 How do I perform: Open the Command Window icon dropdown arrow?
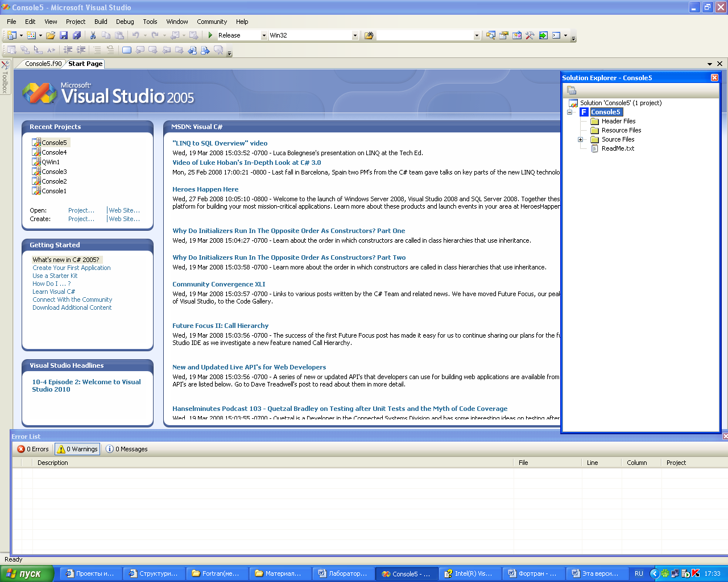point(565,35)
